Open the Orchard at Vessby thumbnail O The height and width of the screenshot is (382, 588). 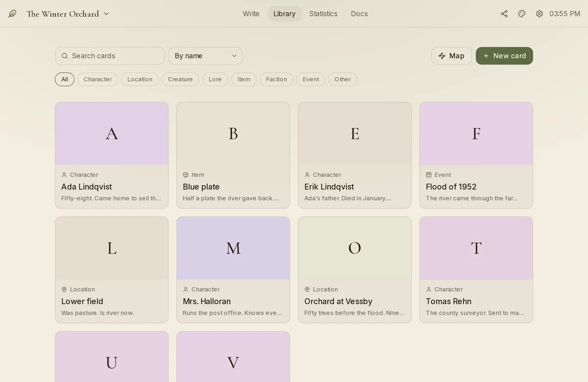(355, 248)
